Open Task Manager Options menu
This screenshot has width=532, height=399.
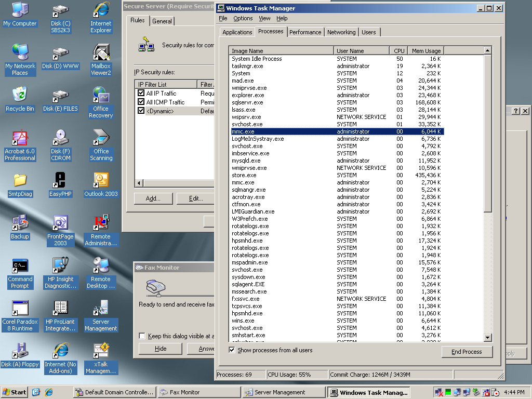[x=243, y=18]
